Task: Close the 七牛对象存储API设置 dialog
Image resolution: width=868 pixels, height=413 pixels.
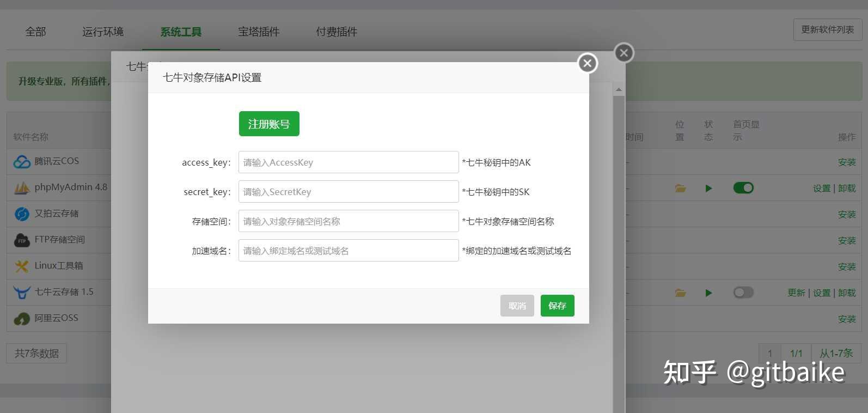Action: point(588,63)
